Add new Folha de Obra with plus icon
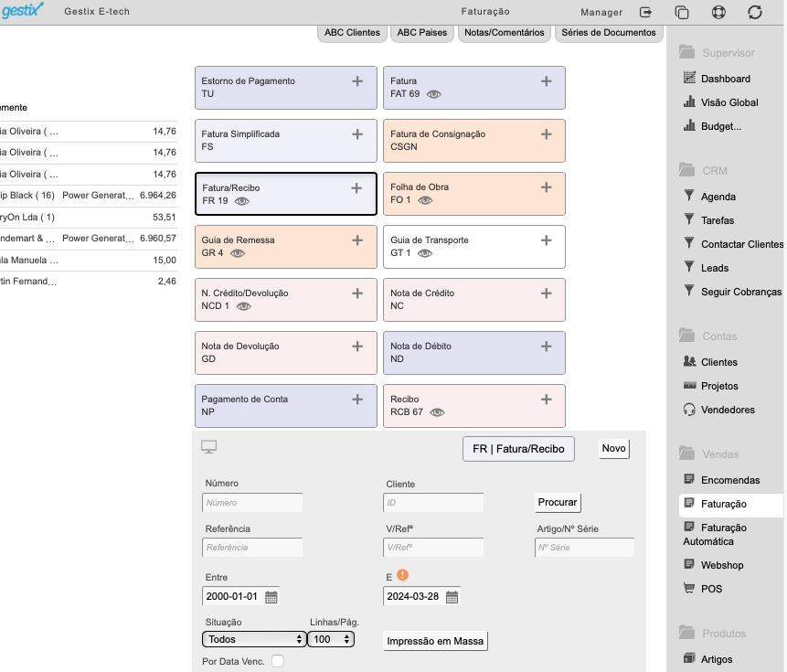Screen dimensions: 787x672 click(x=547, y=187)
